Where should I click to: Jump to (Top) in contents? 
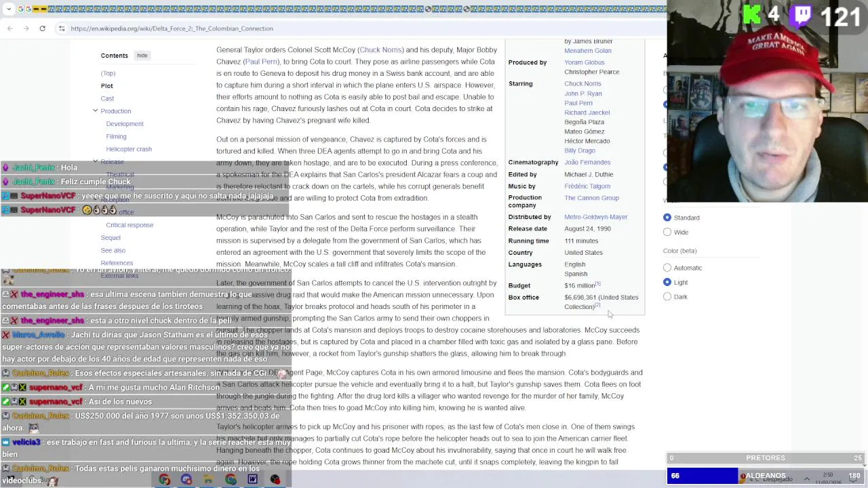[x=108, y=73]
